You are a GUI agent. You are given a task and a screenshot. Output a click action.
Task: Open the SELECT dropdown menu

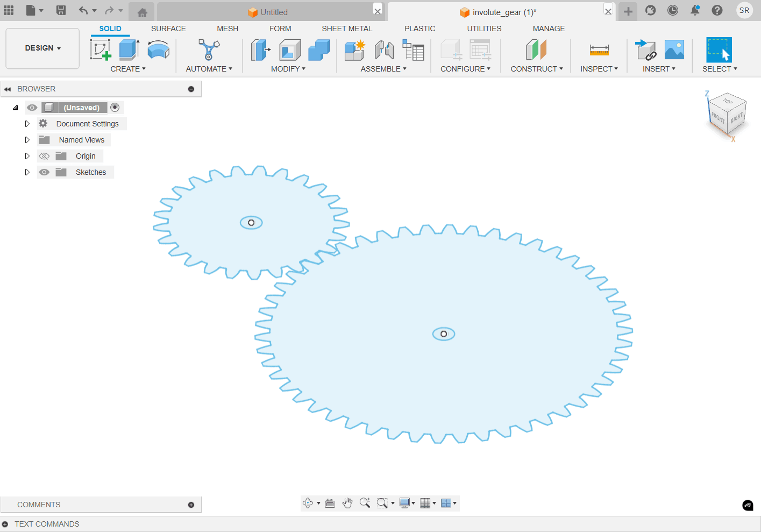[720, 69]
